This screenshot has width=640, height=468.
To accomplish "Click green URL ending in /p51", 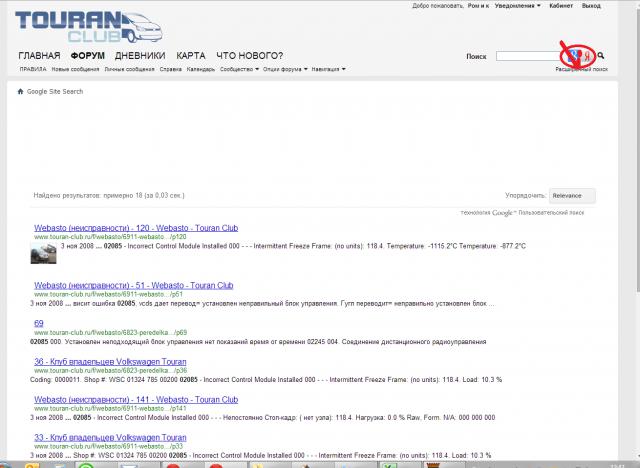I will tap(109, 294).
